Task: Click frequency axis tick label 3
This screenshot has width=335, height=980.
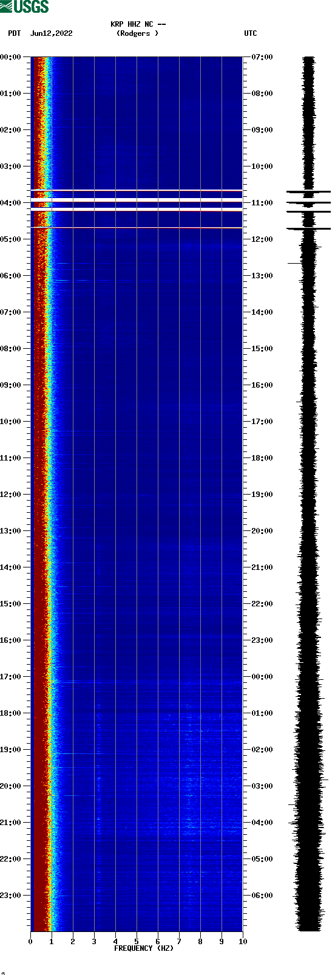Action: tap(94, 942)
